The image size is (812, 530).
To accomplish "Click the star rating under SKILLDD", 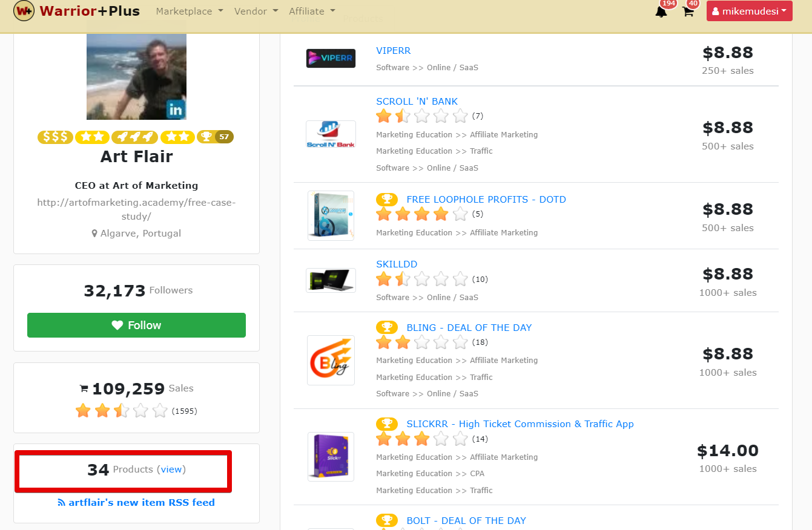I will click(x=422, y=279).
